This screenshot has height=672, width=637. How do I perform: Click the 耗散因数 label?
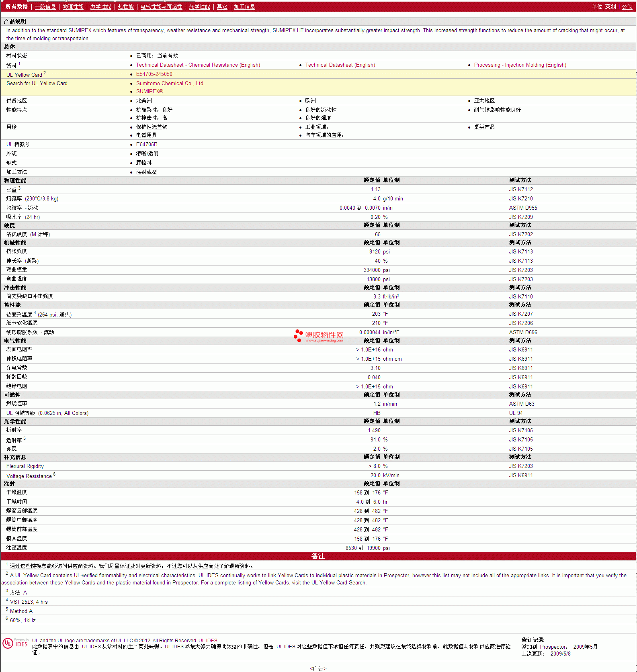16,377
